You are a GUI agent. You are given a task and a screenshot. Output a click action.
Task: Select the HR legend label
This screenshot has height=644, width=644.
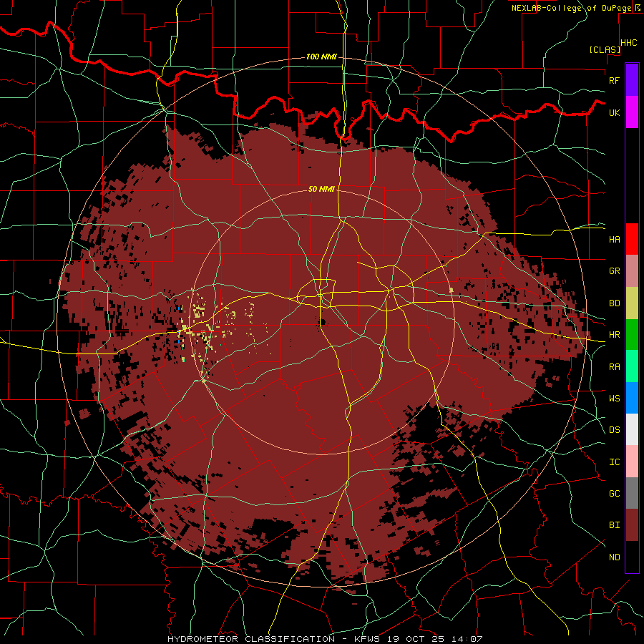tap(614, 335)
